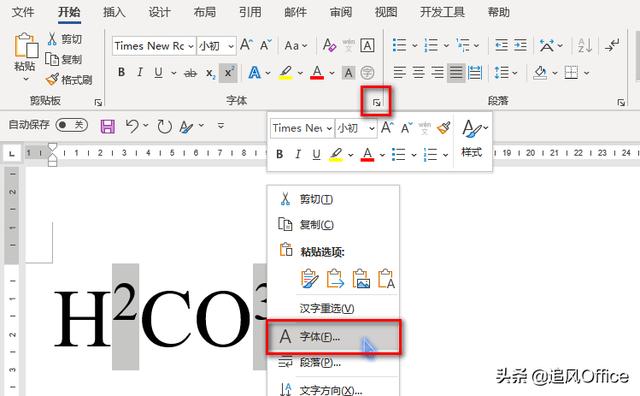Increase paragraph indent
The width and height of the screenshot is (640, 396).
coord(520,45)
